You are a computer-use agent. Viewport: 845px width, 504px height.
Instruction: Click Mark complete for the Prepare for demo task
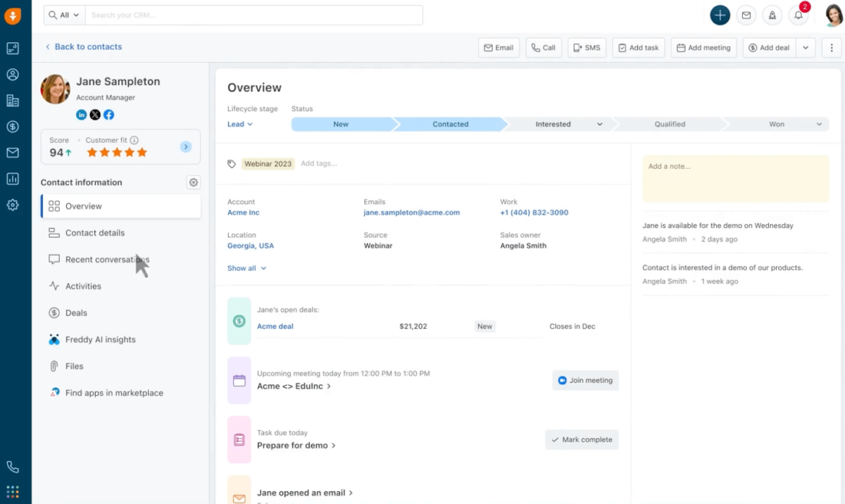(x=582, y=439)
